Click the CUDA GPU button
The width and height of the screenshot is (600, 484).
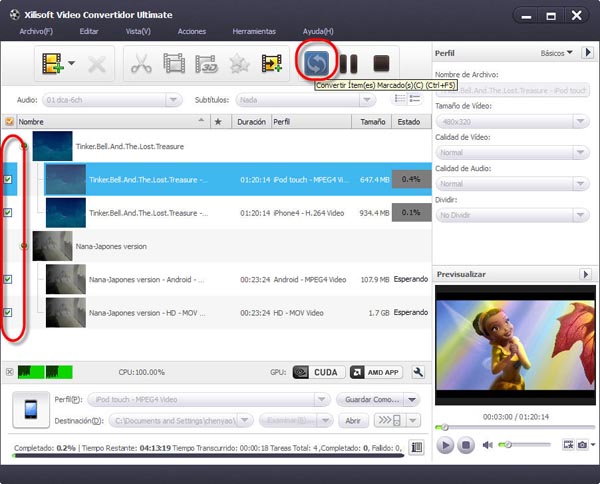pos(317,372)
